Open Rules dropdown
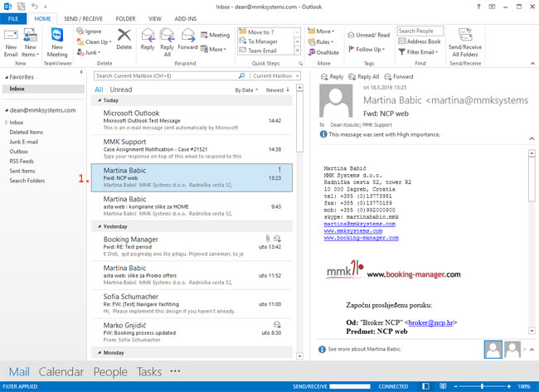This screenshot has width=539, height=392. click(321, 42)
